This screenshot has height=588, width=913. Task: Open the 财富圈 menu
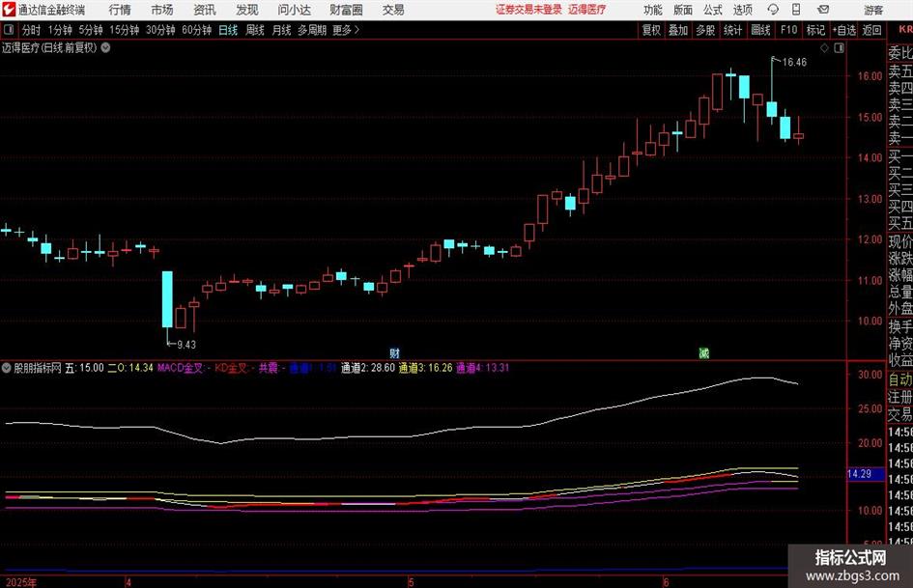pyautogui.click(x=346, y=10)
